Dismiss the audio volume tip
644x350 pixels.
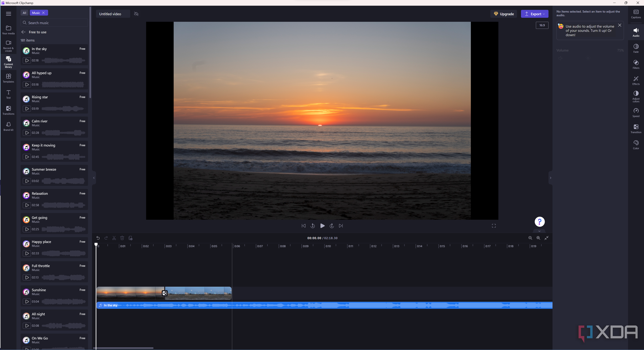(x=620, y=25)
